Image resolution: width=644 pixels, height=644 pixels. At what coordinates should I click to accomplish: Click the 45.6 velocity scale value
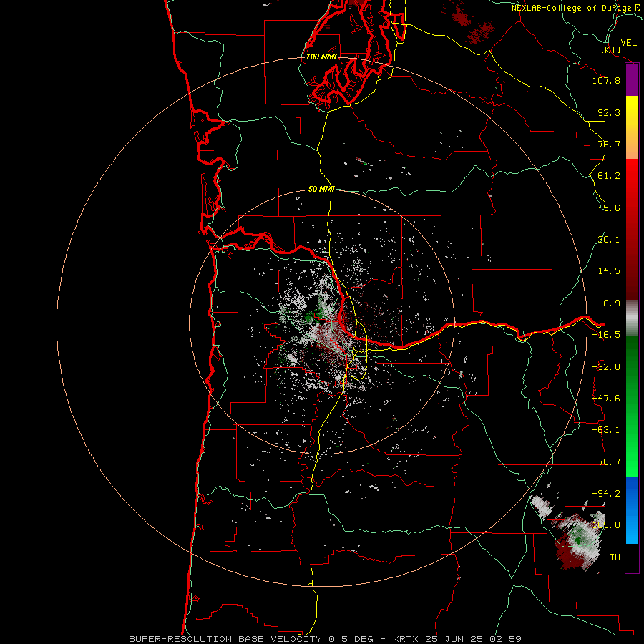(x=609, y=208)
